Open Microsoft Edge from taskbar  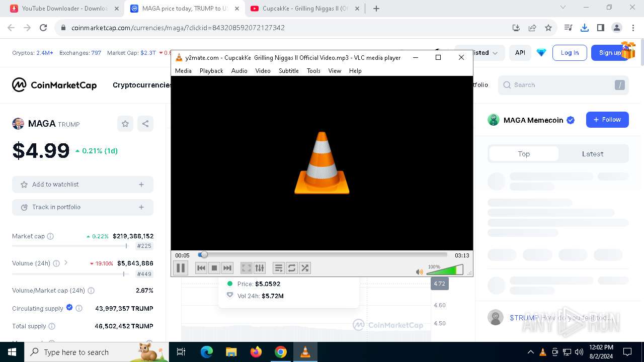207,352
